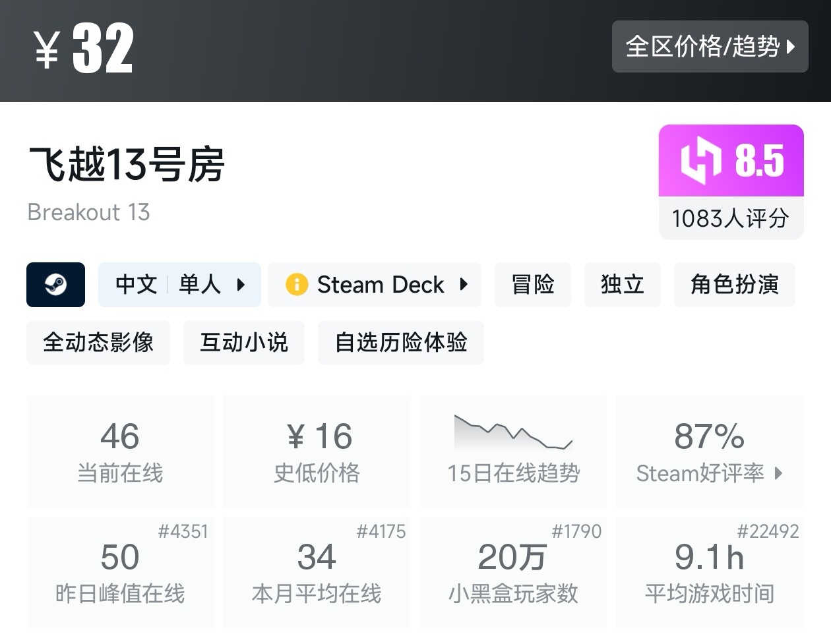The width and height of the screenshot is (831, 644).
Task: Select the 冒险 adventure tag
Action: point(532,285)
